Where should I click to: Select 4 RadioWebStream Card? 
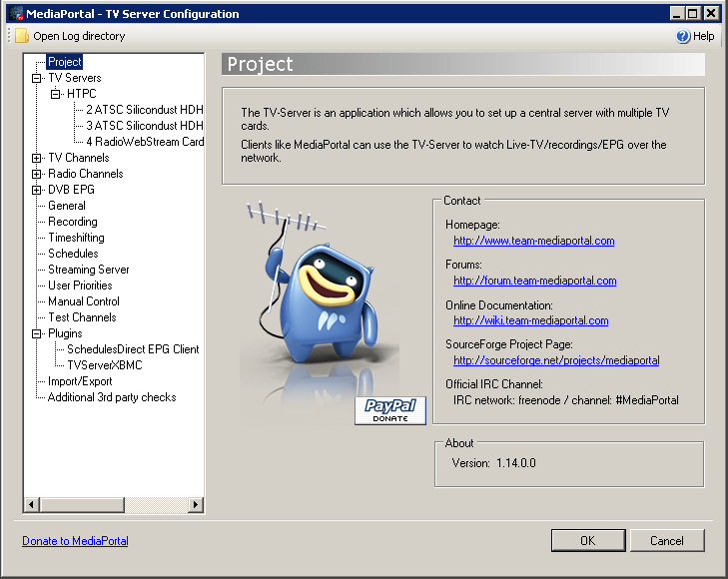145,142
